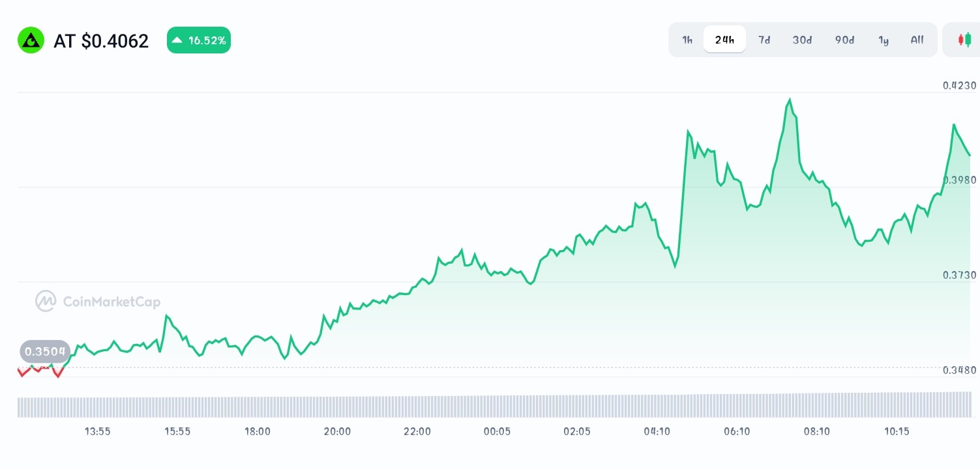Select the 1h time range tab

pyautogui.click(x=687, y=40)
